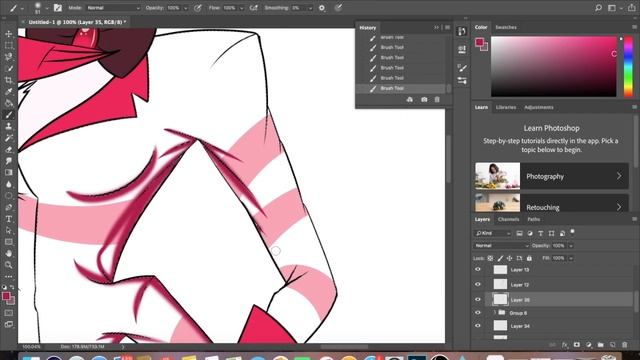Select the Untitled-1 document tab
The image size is (640, 360).
(x=77, y=22)
